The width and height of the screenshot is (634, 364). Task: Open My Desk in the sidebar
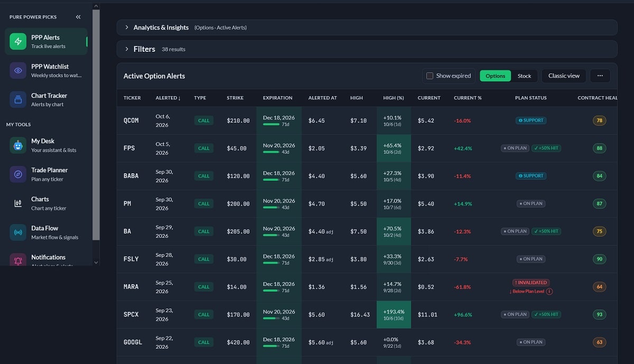coord(46,145)
